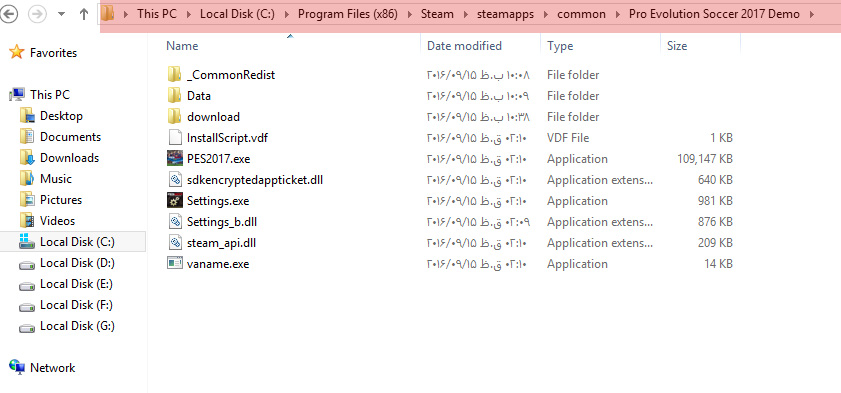Click the _CommonRedist folder icon
The width and height of the screenshot is (841, 393).
[x=174, y=75]
